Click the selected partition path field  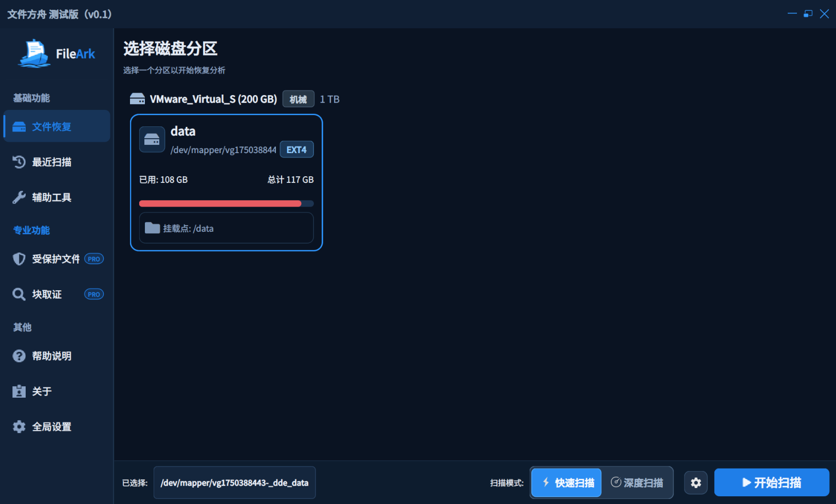234,482
